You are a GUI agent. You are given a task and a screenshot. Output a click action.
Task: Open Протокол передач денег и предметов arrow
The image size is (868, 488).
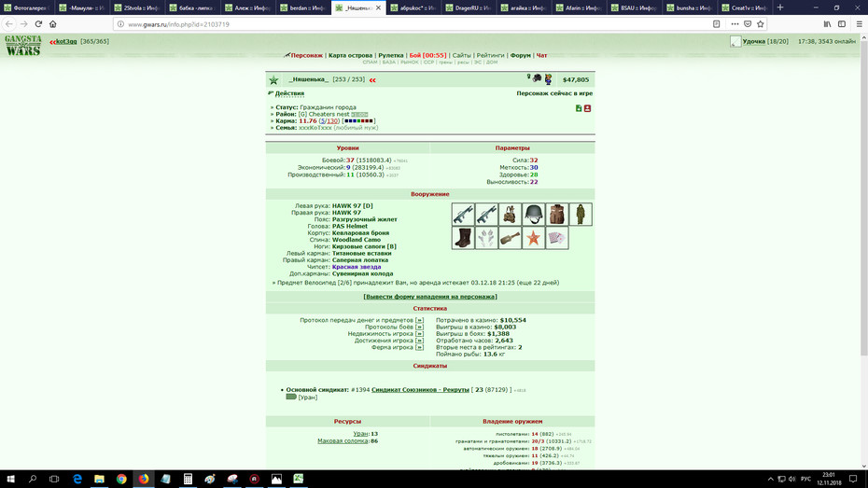click(419, 320)
